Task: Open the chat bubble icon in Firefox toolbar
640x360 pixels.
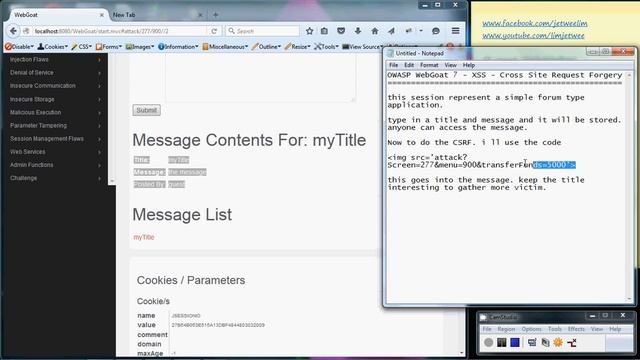Action: (x=436, y=31)
